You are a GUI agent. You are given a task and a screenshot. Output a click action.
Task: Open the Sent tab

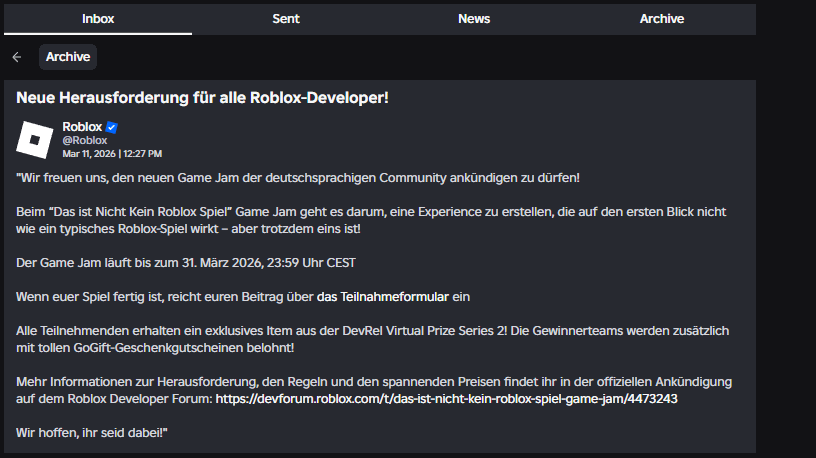286,19
